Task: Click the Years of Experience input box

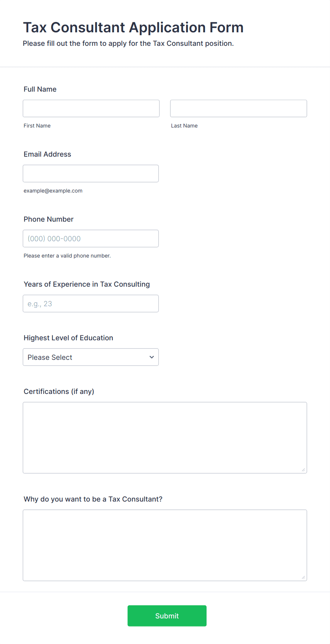Action: (x=90, y=303)
